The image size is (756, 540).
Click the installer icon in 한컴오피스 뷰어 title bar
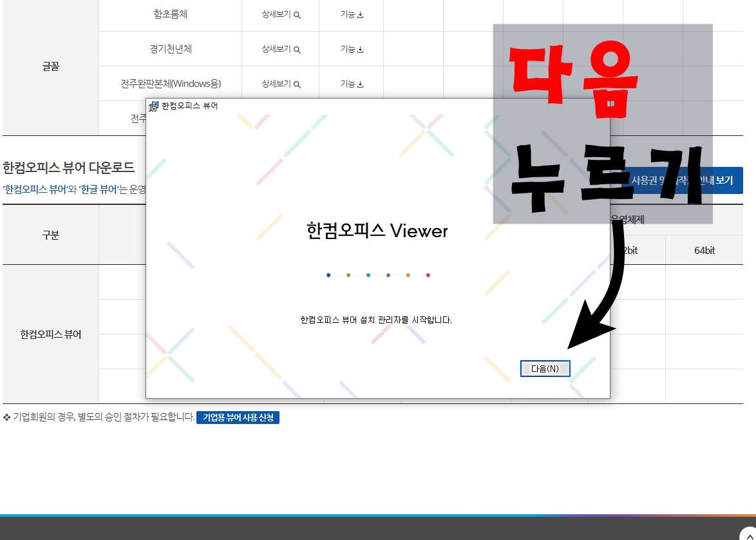[153, 106]
